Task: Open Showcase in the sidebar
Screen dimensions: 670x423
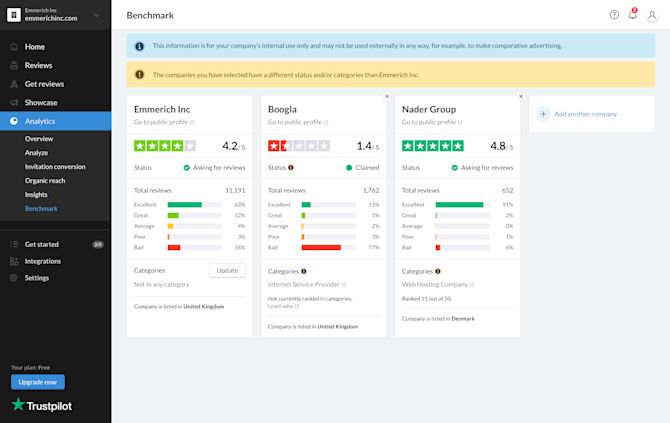Action: coord(41,103)
